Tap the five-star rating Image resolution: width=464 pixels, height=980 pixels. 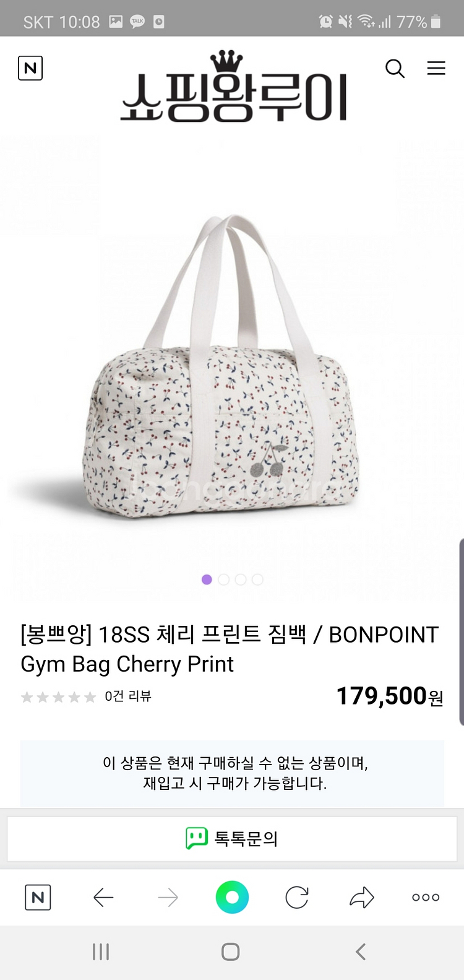(x=58, y=697)
